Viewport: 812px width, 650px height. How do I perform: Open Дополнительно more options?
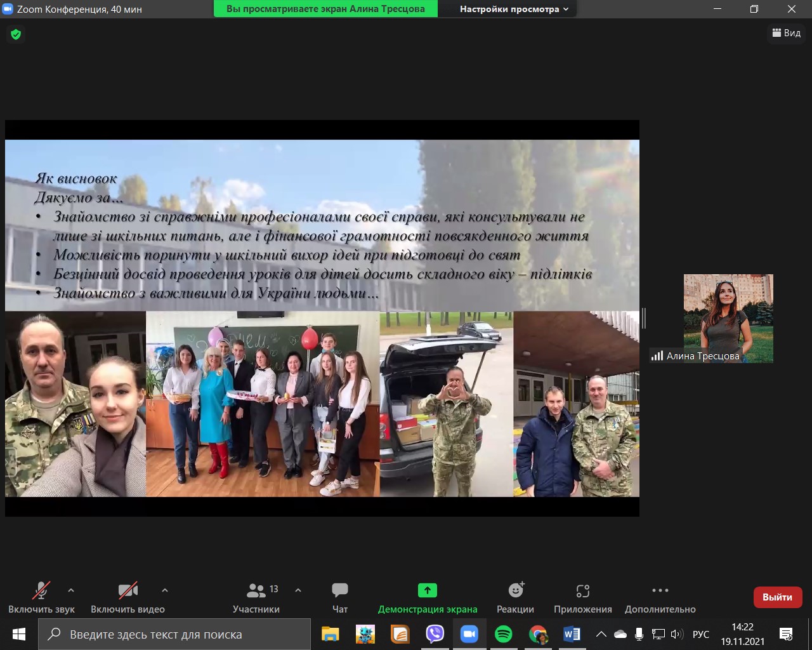(x=660, y=598)
